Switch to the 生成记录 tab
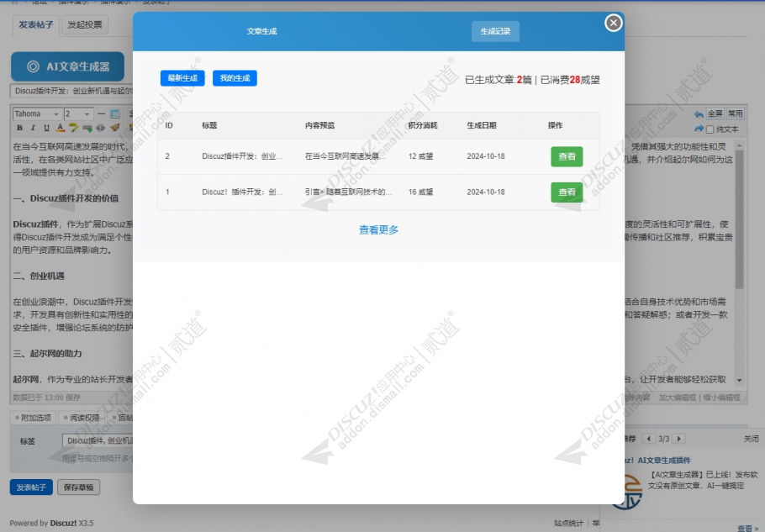This screenshot has width=765, height=532. coord(495,31)
